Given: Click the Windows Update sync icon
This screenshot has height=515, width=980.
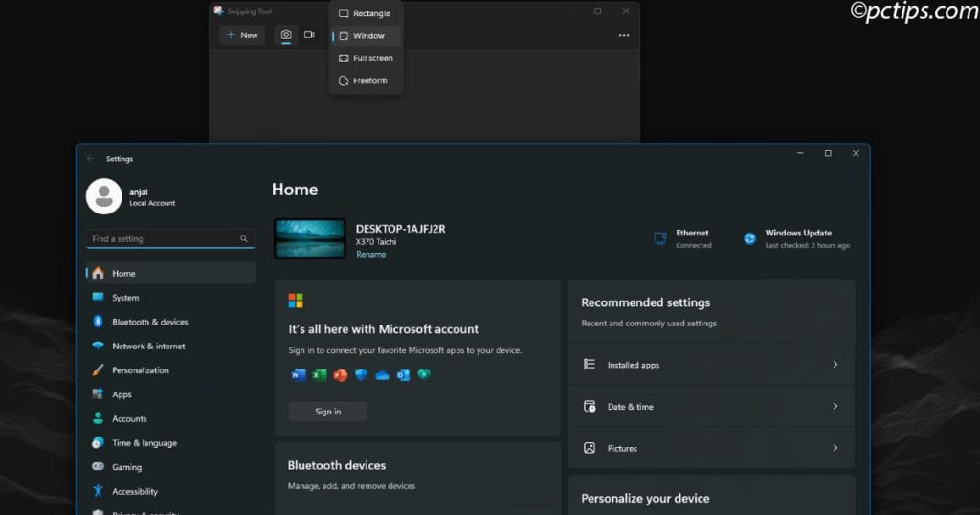Looking at the screenshot, I should (749, 238).
